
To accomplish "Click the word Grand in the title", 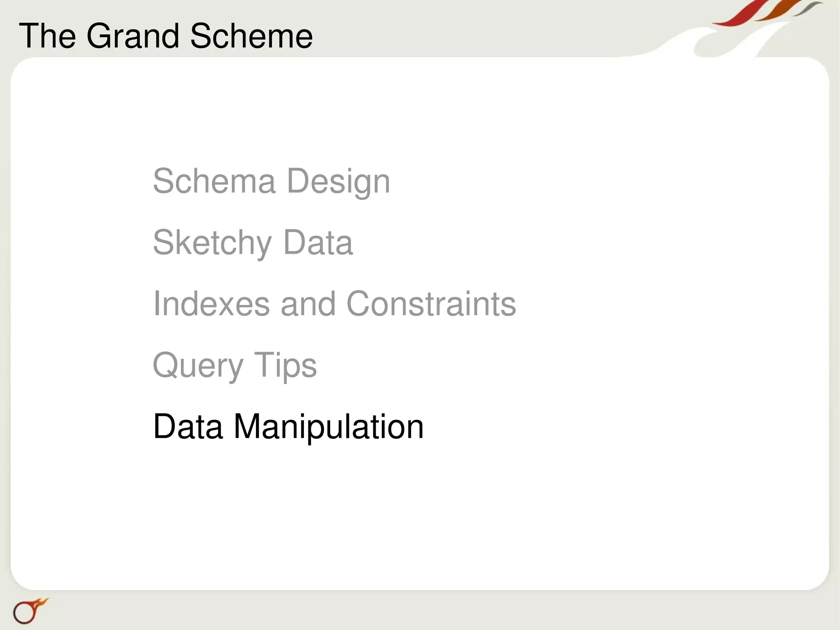I will point(132,36).
